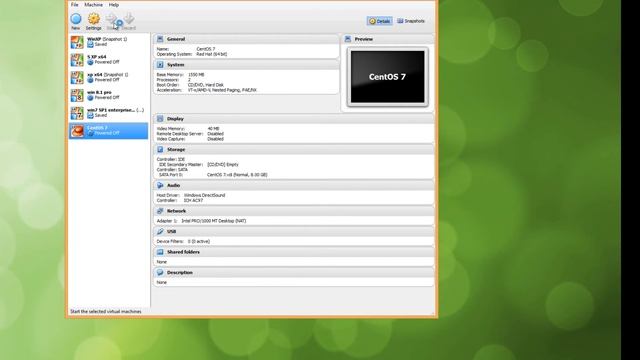Open the Help menu
The image size is (640, 360).
pyautogui.click(x=114, y=5)
